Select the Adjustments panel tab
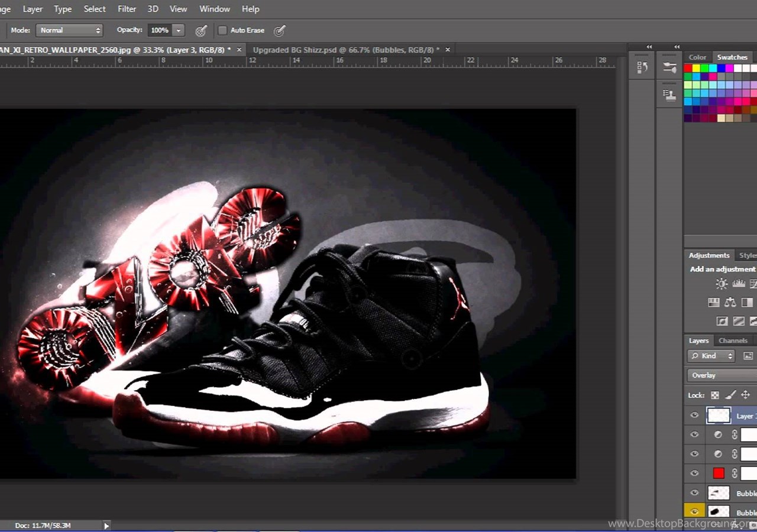Screen dimensions: 757x532 (709, 255)
